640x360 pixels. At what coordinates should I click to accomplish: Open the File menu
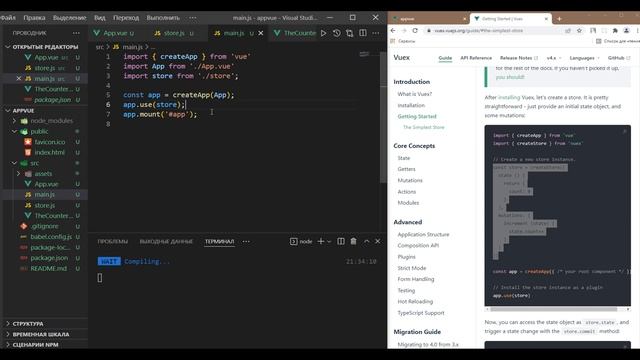tap(8, 18)
